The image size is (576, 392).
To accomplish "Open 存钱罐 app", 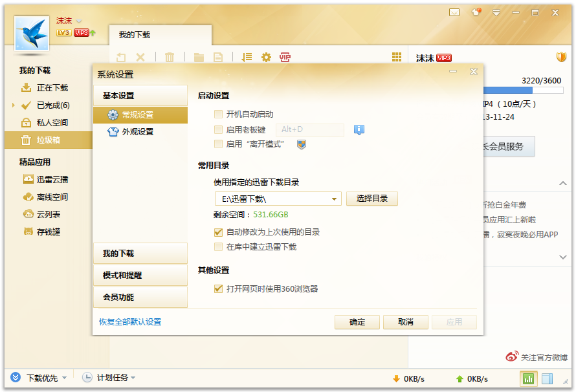I will tap(48, 232).
